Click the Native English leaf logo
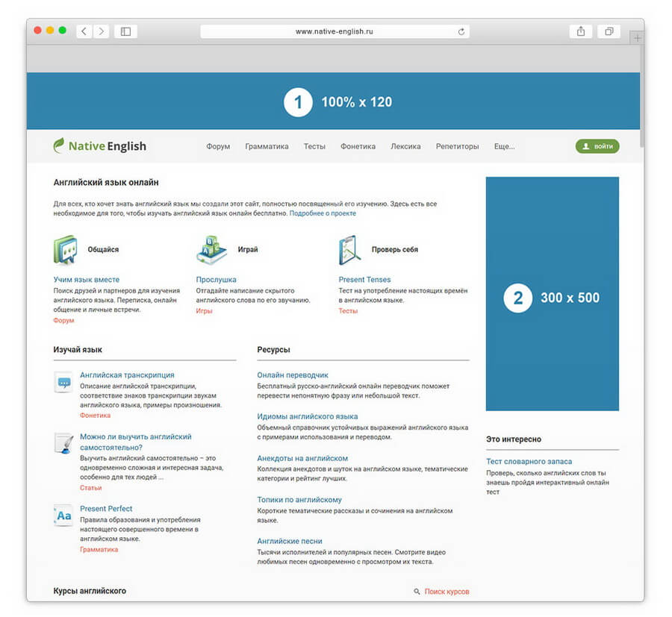Screen dimensions: 672x617 click(59, 145)
